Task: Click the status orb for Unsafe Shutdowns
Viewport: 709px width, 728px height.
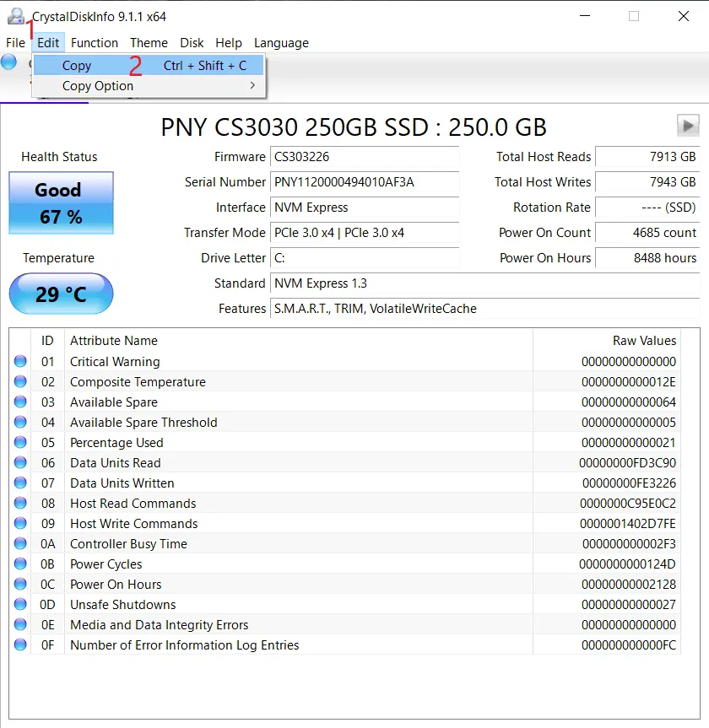Action: (x=20, y=605)
